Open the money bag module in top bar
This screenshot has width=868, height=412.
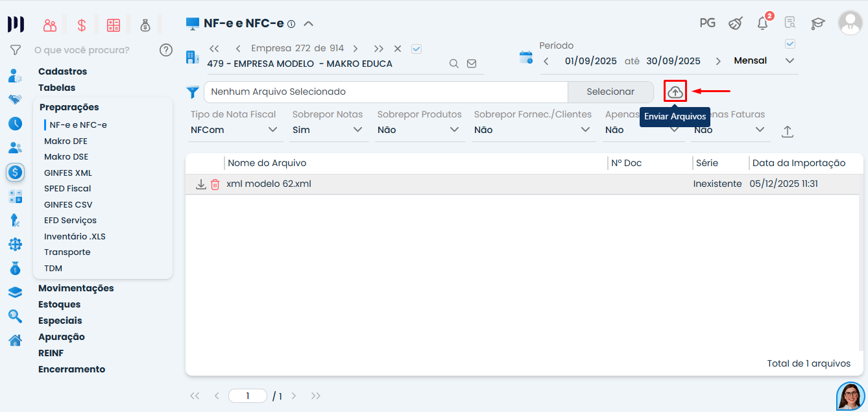point(145,25)
